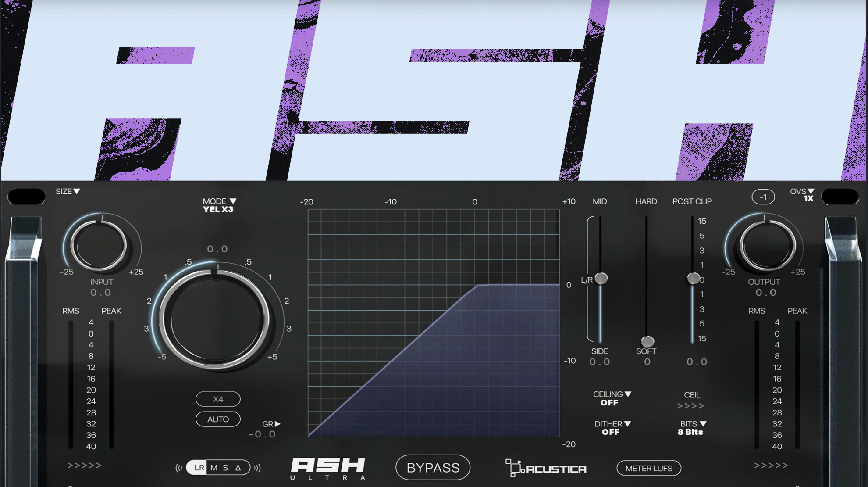This screenshot has height=487, width=868.
Task: Open the OVS oversampling dropdown
Action: pos(802,194)
